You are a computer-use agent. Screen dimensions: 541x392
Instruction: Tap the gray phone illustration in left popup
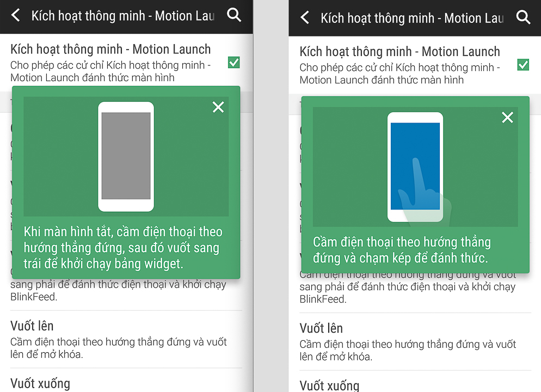click(x=126, y=156)
